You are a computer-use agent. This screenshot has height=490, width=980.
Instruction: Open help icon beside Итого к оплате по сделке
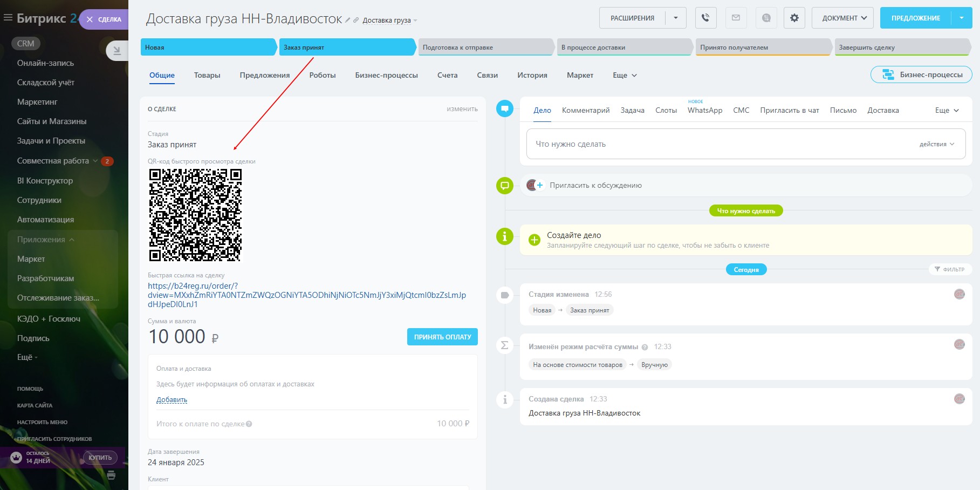coord(249,424)
